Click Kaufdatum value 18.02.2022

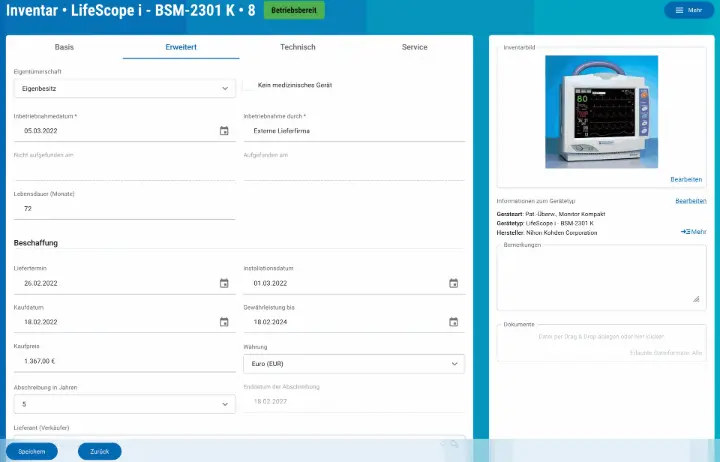pyautogui.click(x=41, y=322)
